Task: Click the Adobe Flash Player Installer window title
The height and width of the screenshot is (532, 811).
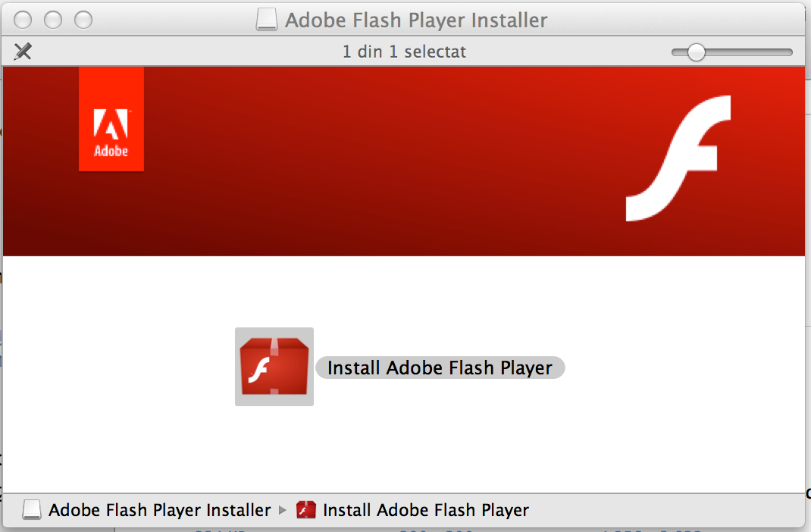Action: click(416, 20)
